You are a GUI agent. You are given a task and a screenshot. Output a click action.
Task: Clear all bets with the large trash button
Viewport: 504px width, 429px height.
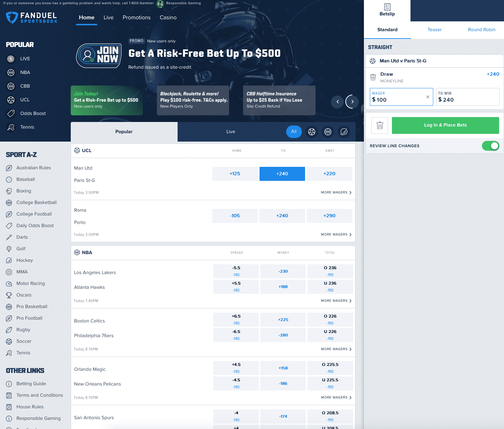tap(380, 125)
